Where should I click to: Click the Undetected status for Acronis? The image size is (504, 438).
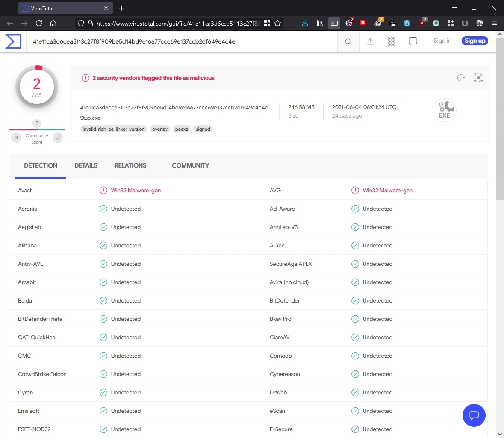tap(126, 209)
